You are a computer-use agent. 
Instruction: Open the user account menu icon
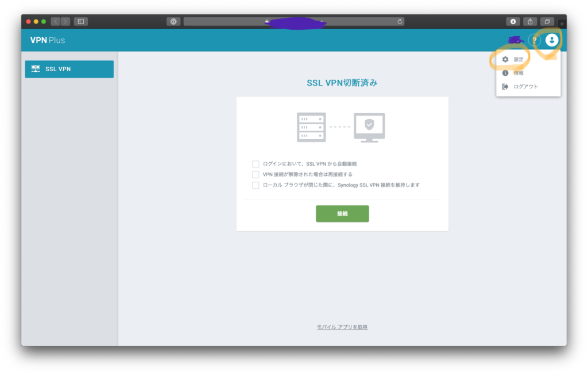pos(552,40)
